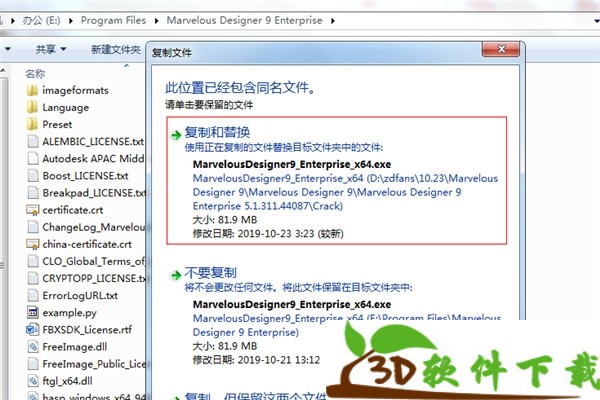600x400 pixels.
Task: Click the FBXSDK_License.rtf document icon
Action: coord(33,330)
